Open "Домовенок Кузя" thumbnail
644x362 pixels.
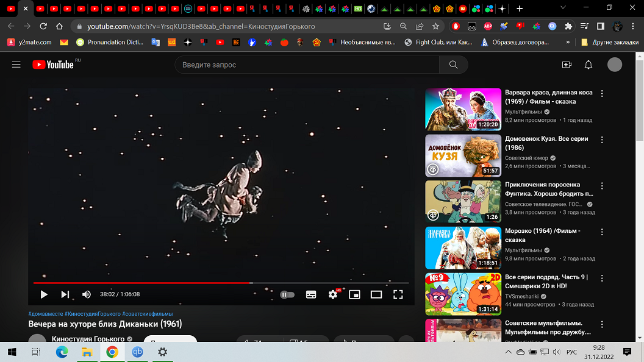coord(463,155)
